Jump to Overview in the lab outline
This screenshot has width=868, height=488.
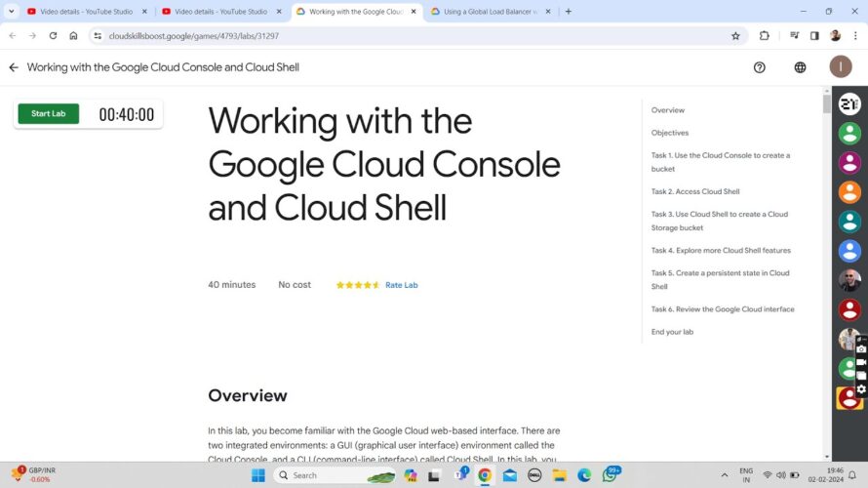pos(668,110)
